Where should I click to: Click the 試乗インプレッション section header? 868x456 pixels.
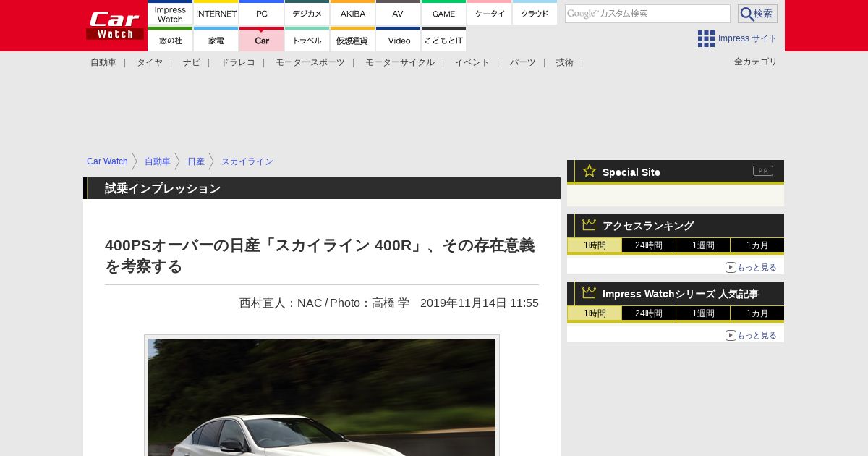pos(322,188)
